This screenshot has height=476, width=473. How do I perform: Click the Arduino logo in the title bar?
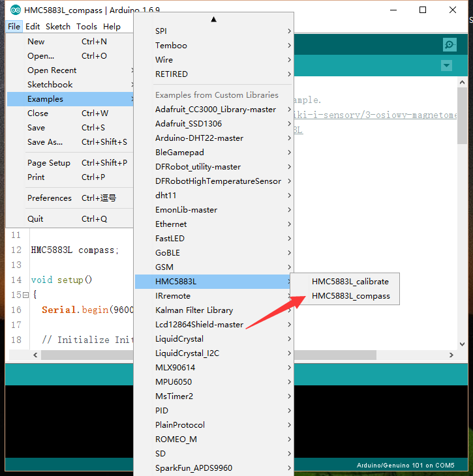16,10
